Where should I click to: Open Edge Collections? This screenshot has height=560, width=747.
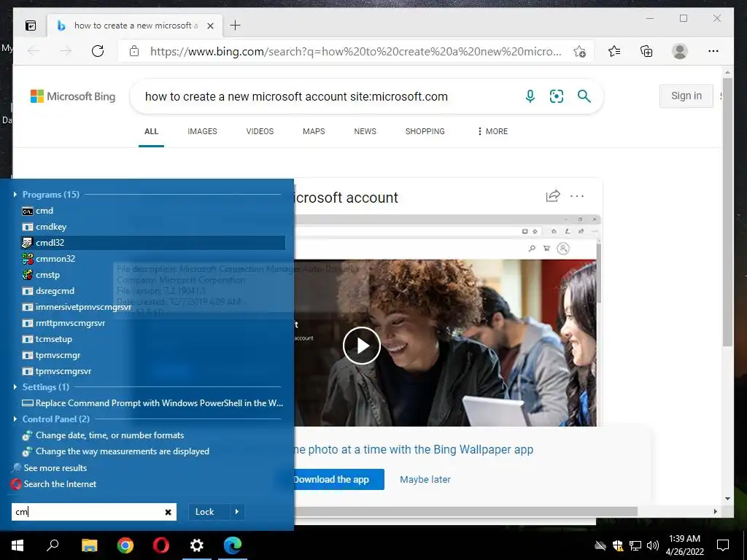pyautogui.click(x=646, y=51)
